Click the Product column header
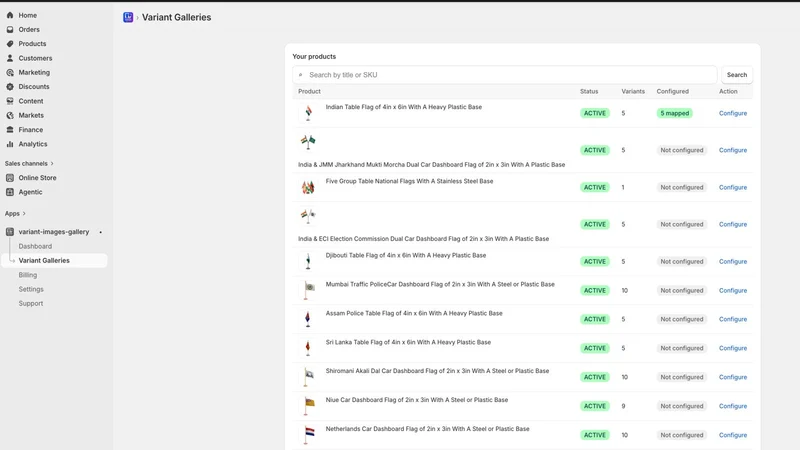Viewport: 800px width, 450px height. [x=309, y=91]
